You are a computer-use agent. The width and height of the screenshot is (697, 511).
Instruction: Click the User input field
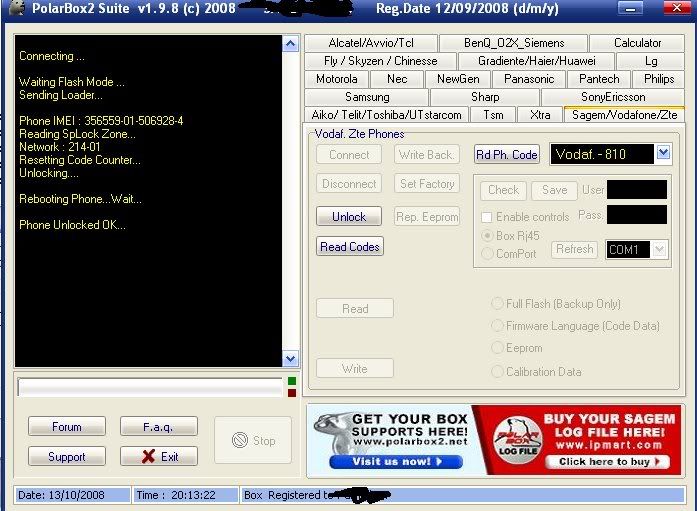point(637,190)
